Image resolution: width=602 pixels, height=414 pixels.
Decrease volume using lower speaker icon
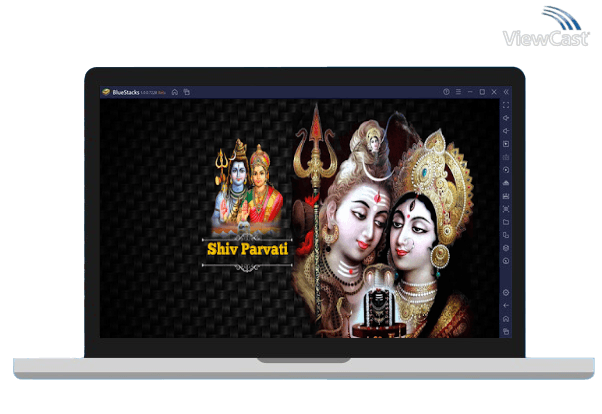(x=506, y=131)
